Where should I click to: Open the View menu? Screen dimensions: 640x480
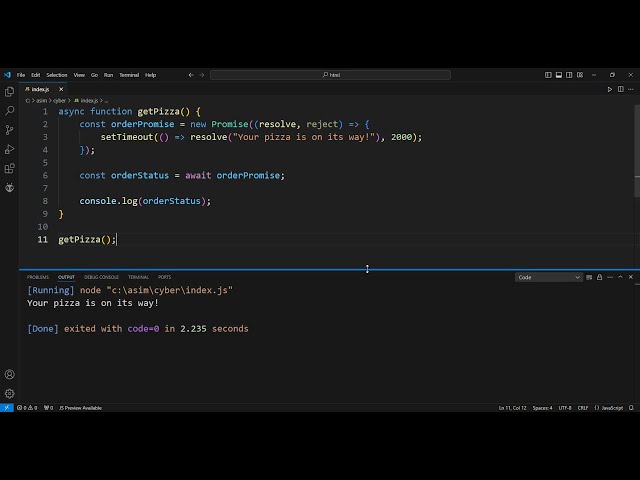point(79,75)
